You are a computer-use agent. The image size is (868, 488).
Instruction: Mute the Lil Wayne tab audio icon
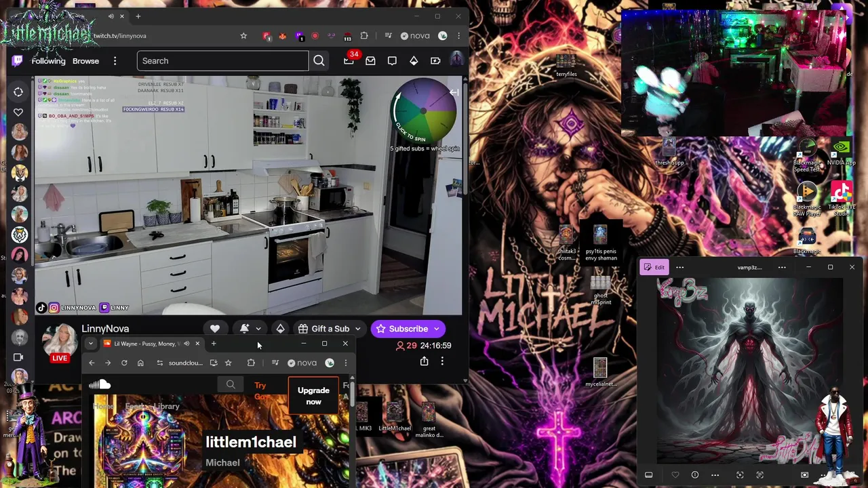click(x=186, y=344)
